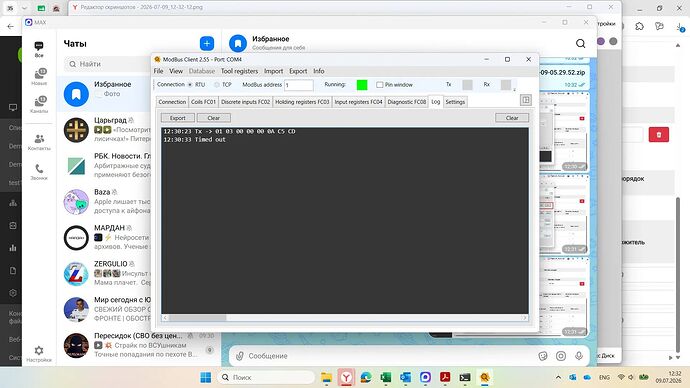Click the ModBus address input field

299,84
